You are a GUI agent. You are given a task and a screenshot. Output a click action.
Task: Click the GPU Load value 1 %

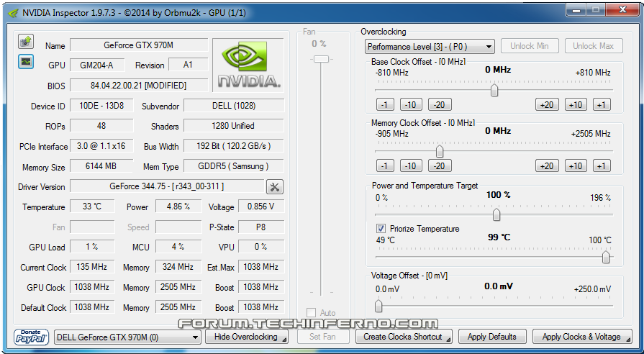point(92,246)
